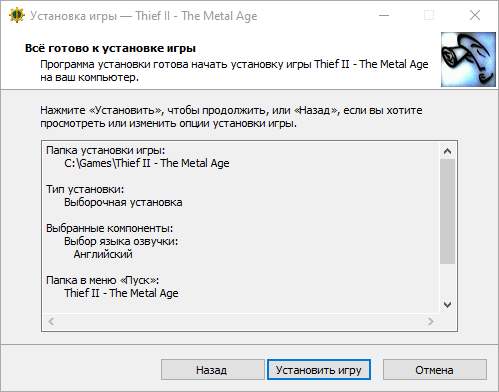Select the «Выборочная установка» text line
Viewport: 499px width, 392px height.
(x=123, y=202)
